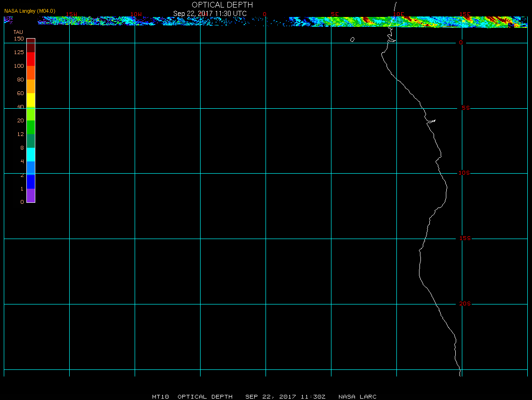The width and height of the screenshot is (532, 400).
Task: Click the "NASA Langley (M04.0)" label
Action: tap(30, 11)
